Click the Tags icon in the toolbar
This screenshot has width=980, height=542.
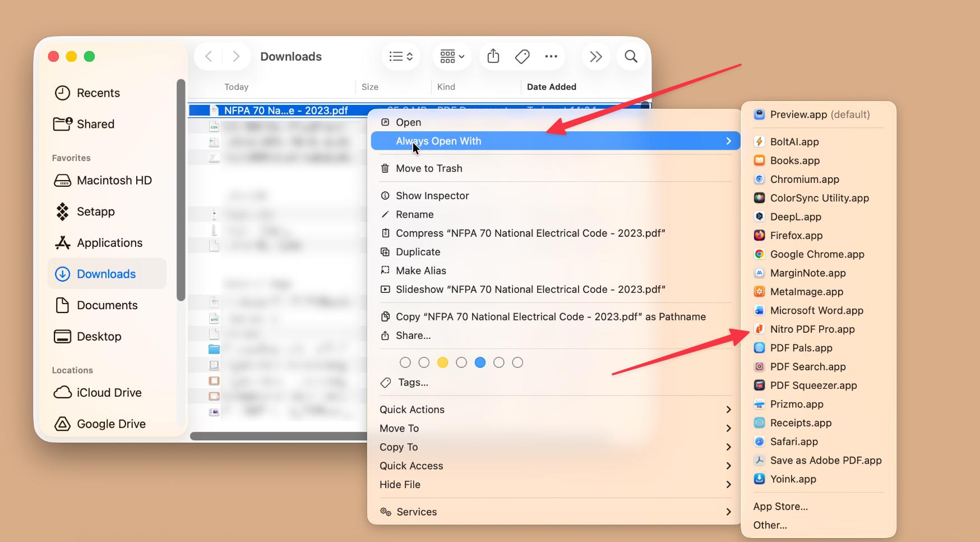coord(522,56)
